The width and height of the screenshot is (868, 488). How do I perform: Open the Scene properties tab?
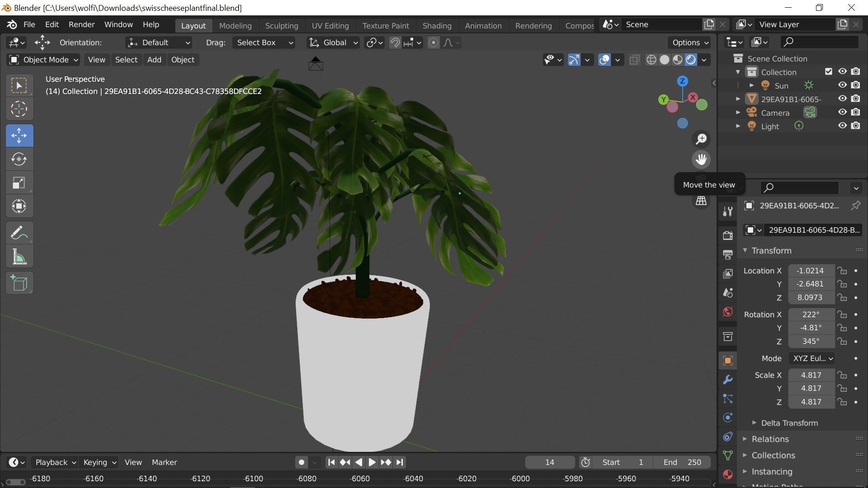(727, 292)
